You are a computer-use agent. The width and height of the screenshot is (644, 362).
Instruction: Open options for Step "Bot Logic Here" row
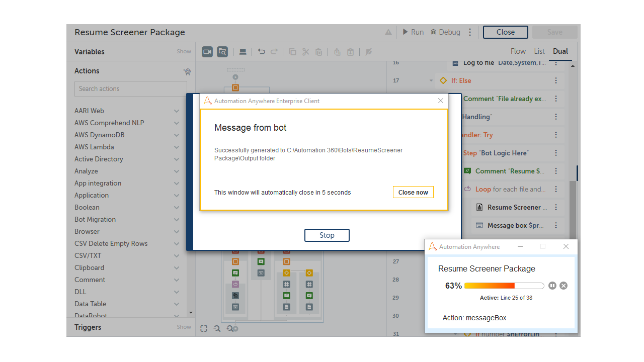[x=556, y=153]
